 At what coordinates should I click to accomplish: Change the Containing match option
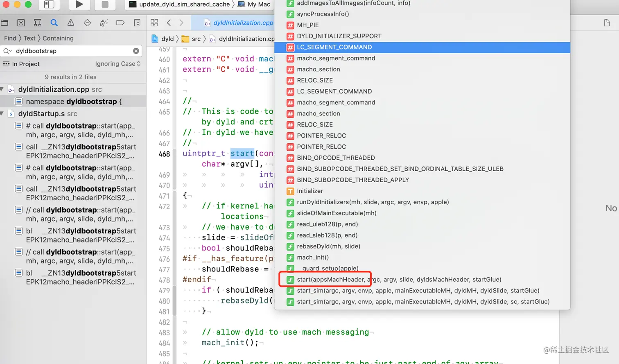pyautogui.click(x=58, y=38)
